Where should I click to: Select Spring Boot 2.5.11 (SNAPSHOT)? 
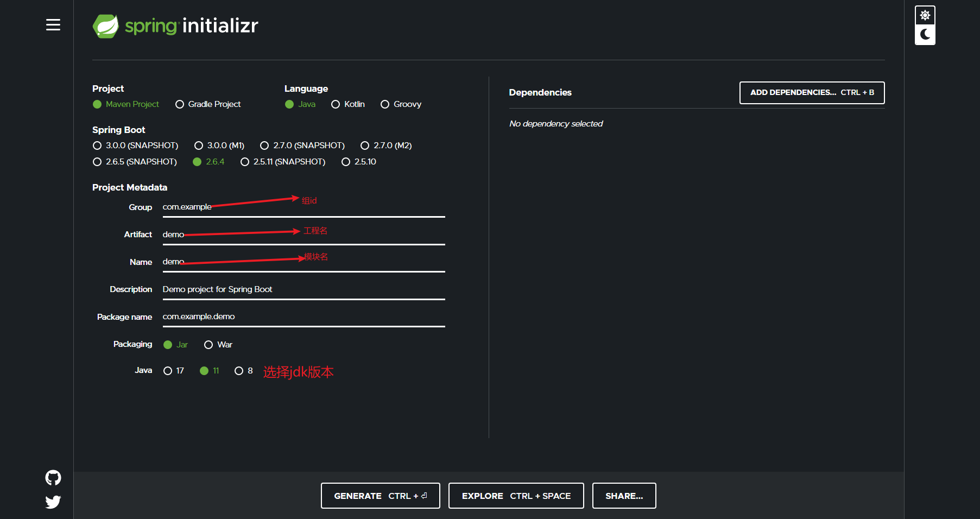coord(283,162)
